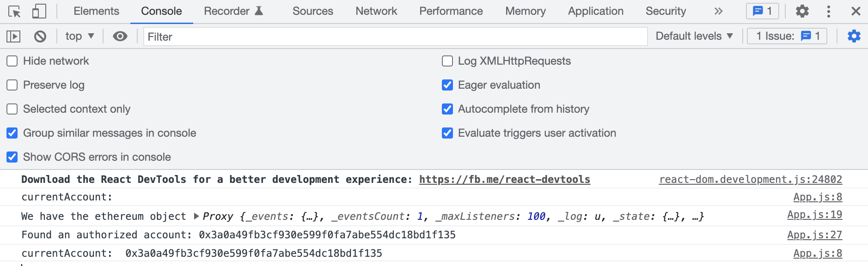The width and height of the screenshot is (868, 266).
Task: Open the react-devtools fb.me link
Action: coord(505,179)
